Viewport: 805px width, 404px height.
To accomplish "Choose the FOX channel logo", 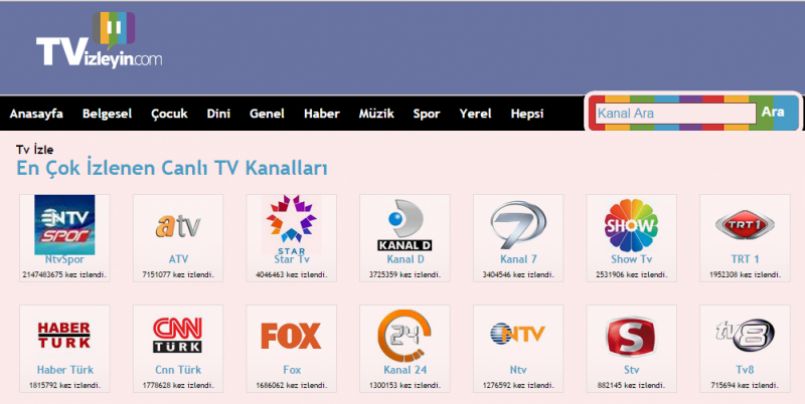I will 291,336.
